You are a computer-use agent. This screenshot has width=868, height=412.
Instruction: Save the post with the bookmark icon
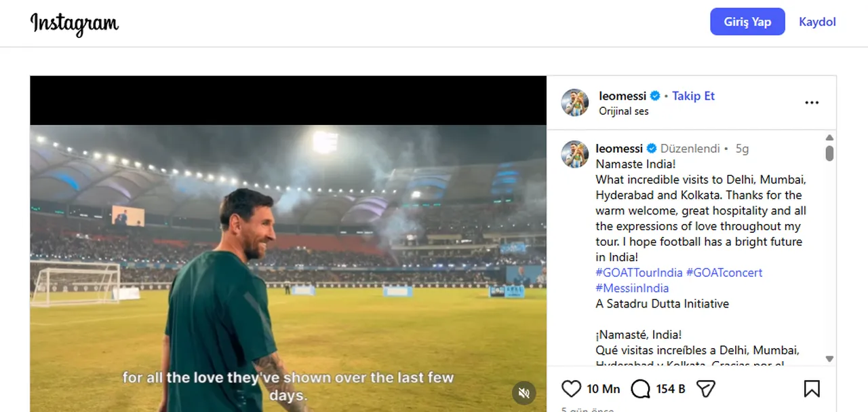point(811,388)
